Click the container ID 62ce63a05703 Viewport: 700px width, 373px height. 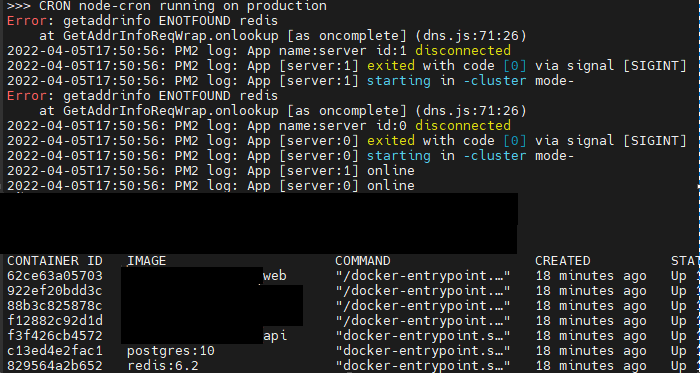click(54, 276)
